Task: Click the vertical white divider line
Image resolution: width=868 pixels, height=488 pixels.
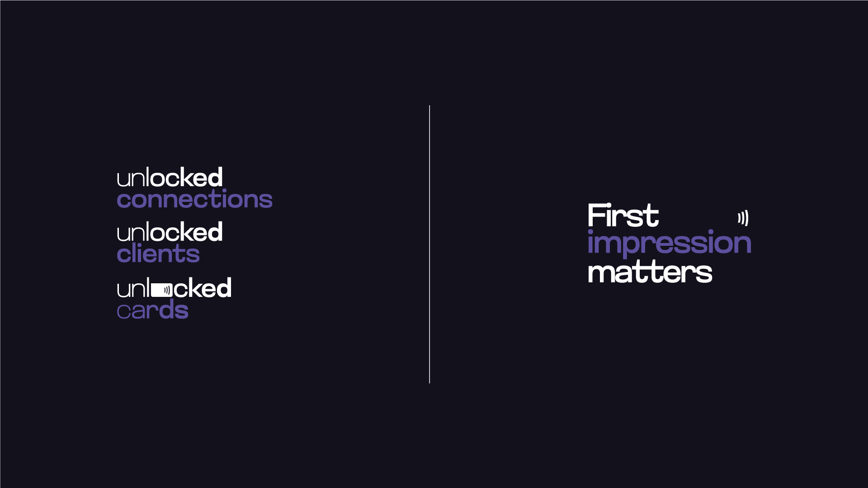Action: tap(429, 244)
